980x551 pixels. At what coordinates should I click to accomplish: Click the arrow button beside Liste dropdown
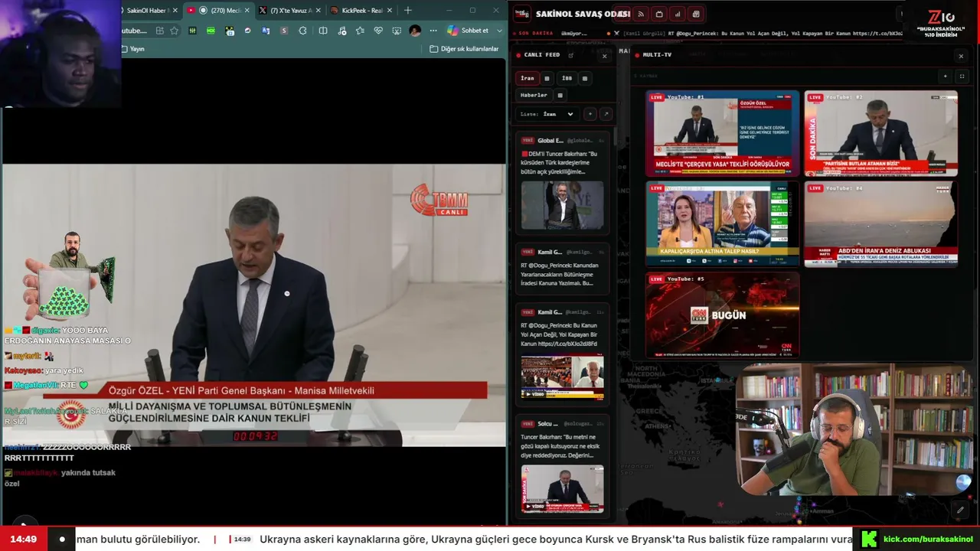pos(606,114)
